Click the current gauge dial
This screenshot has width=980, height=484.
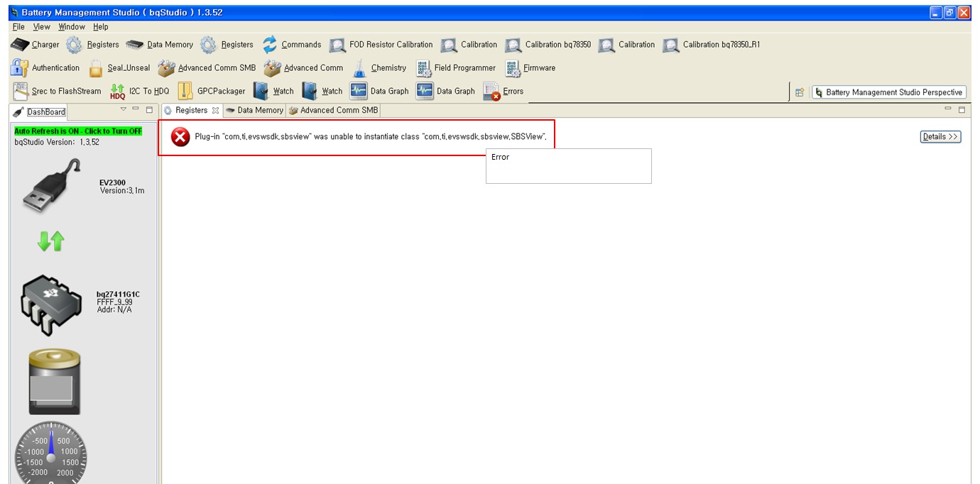pos(51,454)
